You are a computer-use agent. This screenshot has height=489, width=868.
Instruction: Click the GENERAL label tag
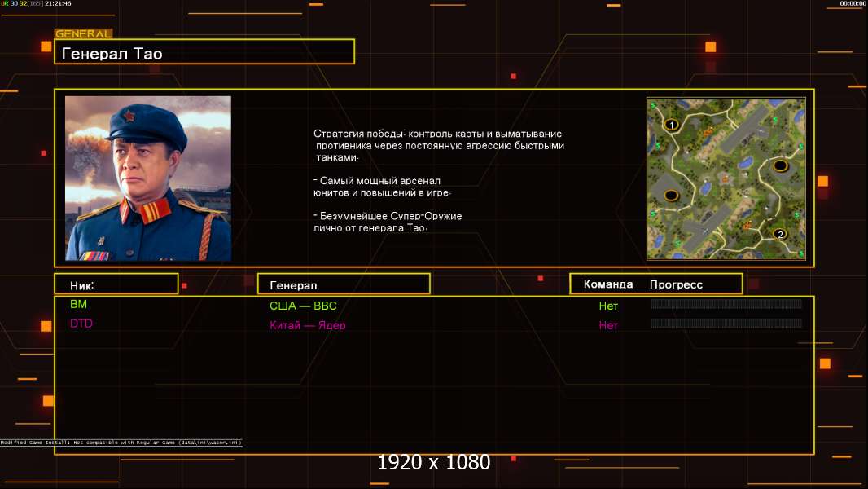84,33
